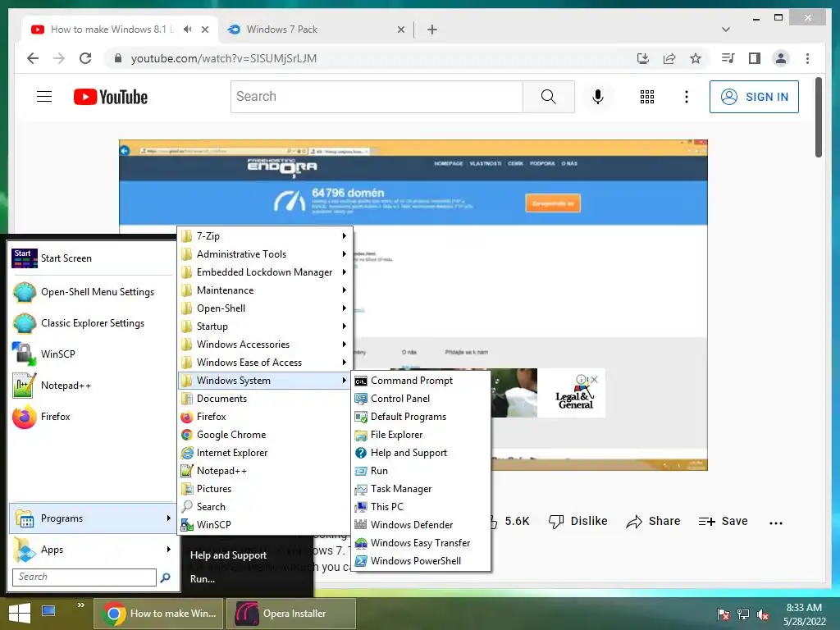Select the Windows System folder item
The height and width of the screenshot is (630, 840).
pyautogui.click(x=264, y=381)
